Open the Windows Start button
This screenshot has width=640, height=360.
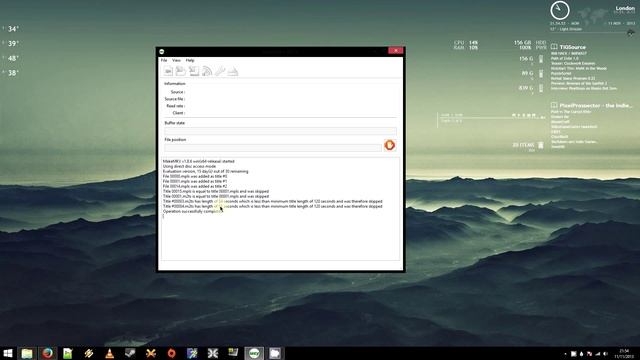(7, 353)
